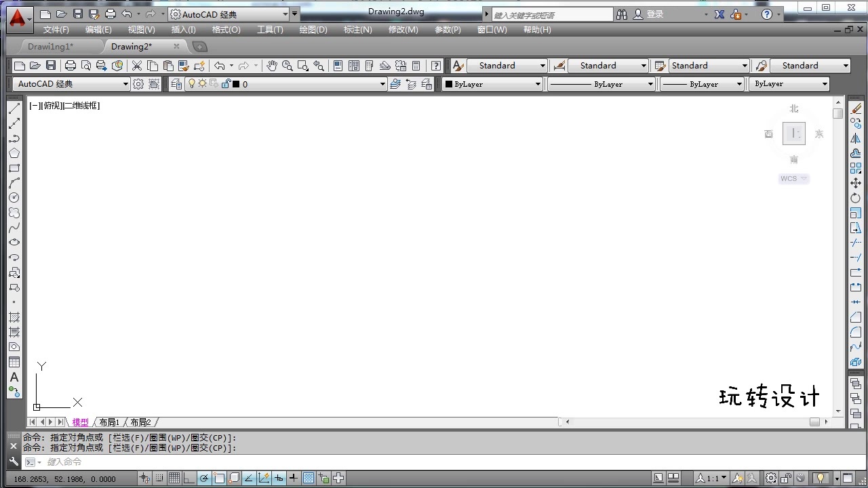
Task: Switch to the 布局1 layout tab
Action: tap(109, 422)
